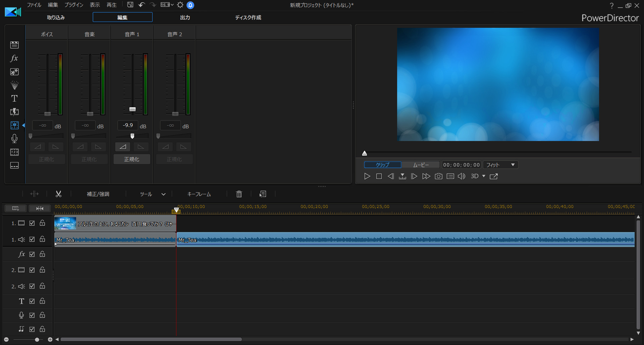Toggle video track 1 enable checkbox

(x=32, y=223)
